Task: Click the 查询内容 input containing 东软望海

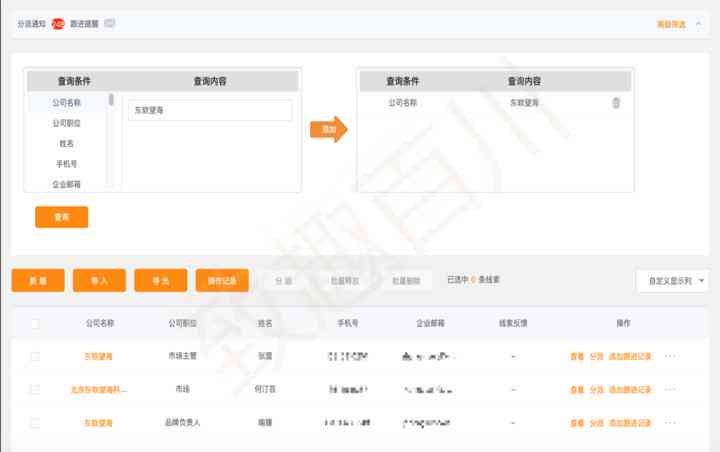Action: click(x=210, y=110)
